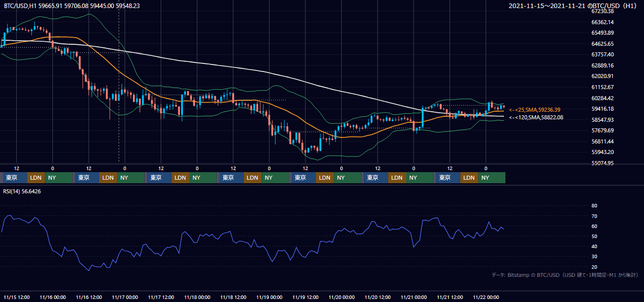The width and height of the screenshot is (644, 302).
Task: Click RSI scale level 80
Action: coord(594,206)
